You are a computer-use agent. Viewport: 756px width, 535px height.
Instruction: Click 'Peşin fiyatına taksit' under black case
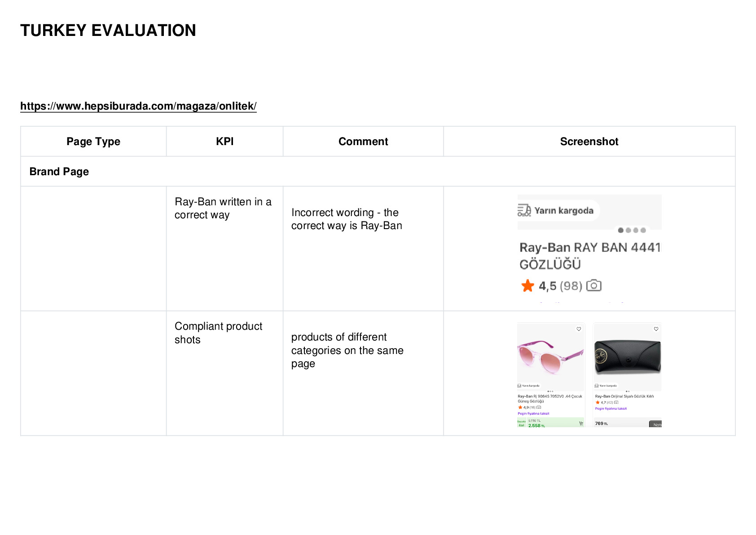click(611, 408)
